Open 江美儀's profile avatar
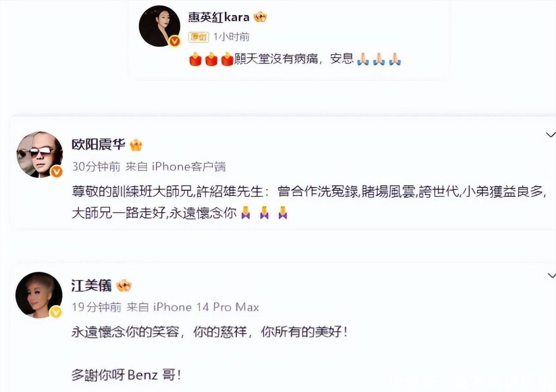The height and width of the screenshot is (392, 556). [39, 295]
